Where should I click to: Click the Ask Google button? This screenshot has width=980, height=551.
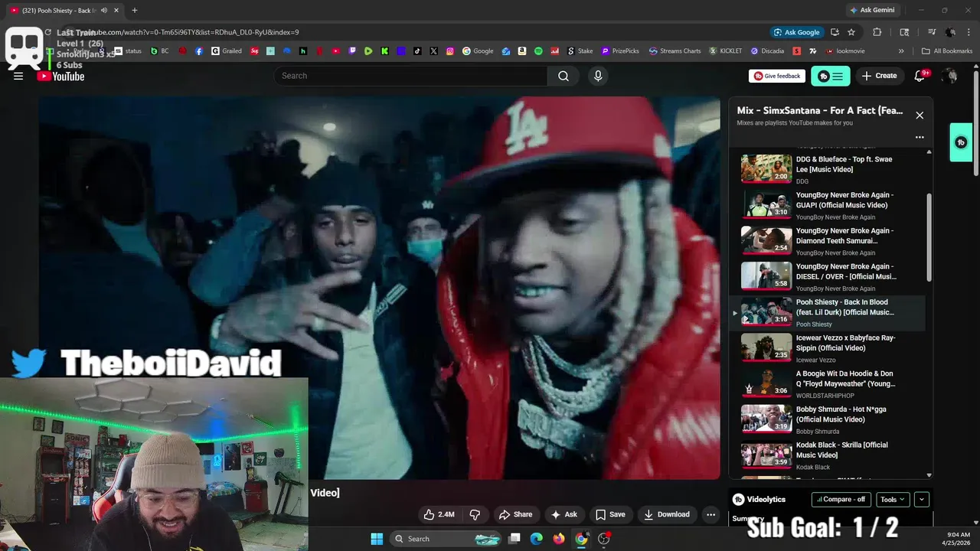[797, 32]
